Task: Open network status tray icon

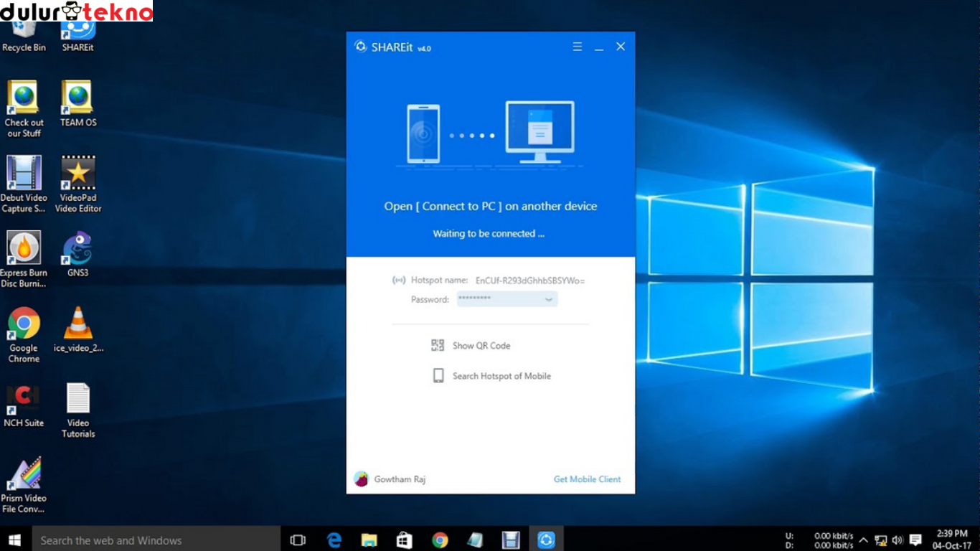Action: point(880,540)
